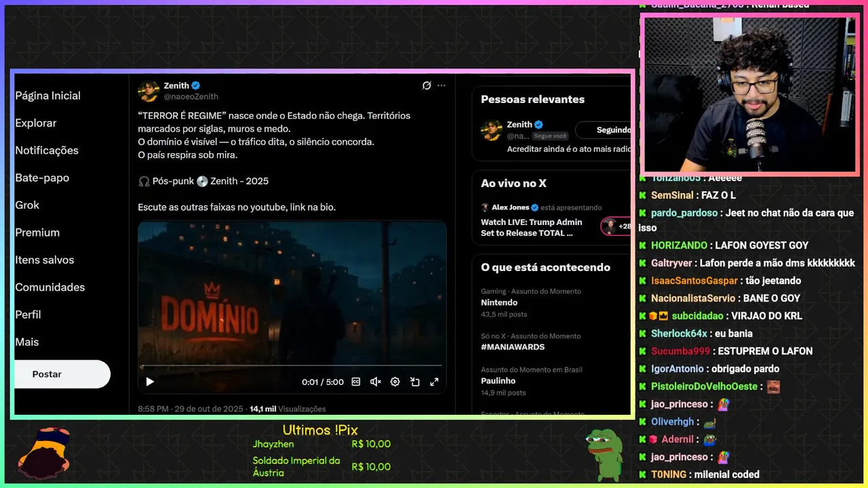Open the Premium page
The image size is (868, 488).
click(x=37, y=232)
